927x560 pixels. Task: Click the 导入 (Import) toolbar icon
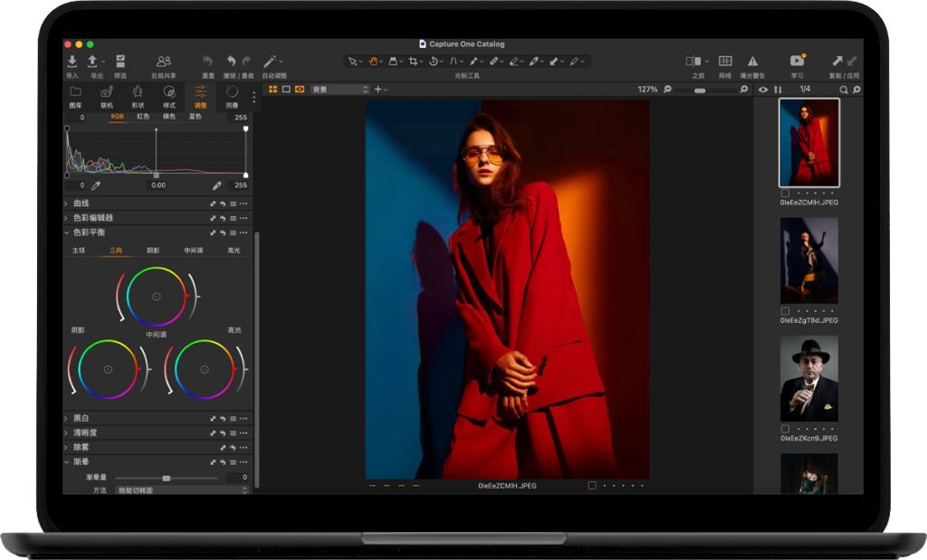point(72,61)
